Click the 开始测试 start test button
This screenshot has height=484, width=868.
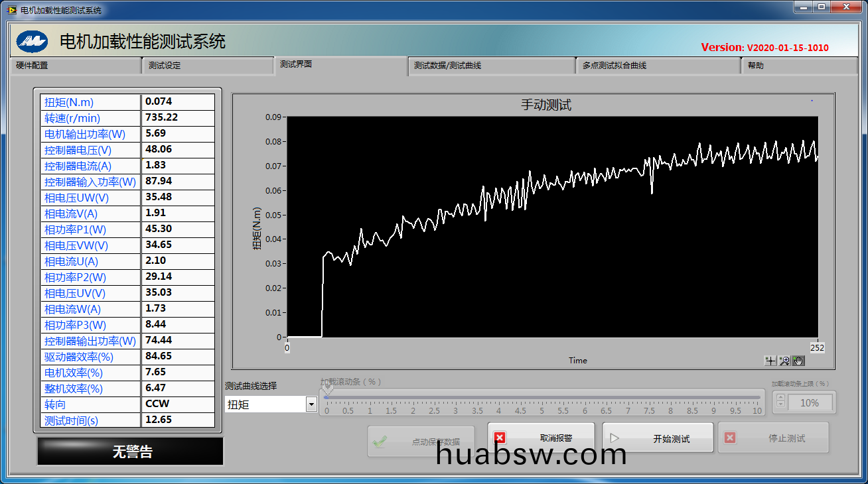(x=658, y=438)
